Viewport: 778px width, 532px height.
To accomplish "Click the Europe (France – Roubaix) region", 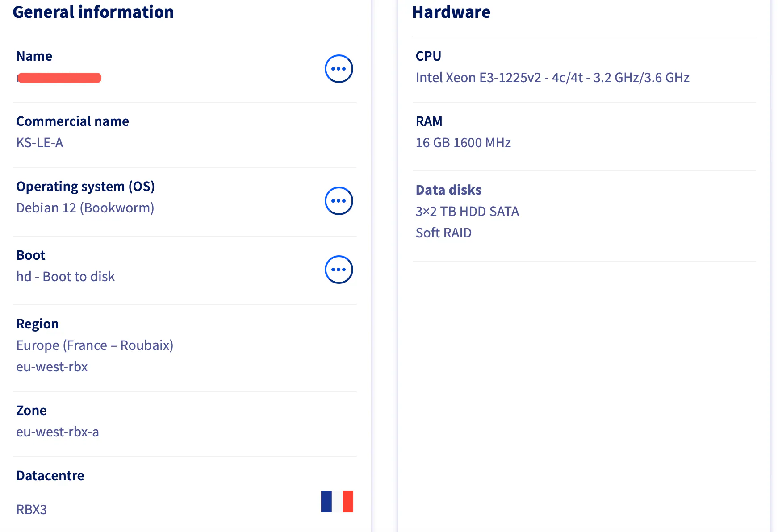I will [x=95, y=345].
